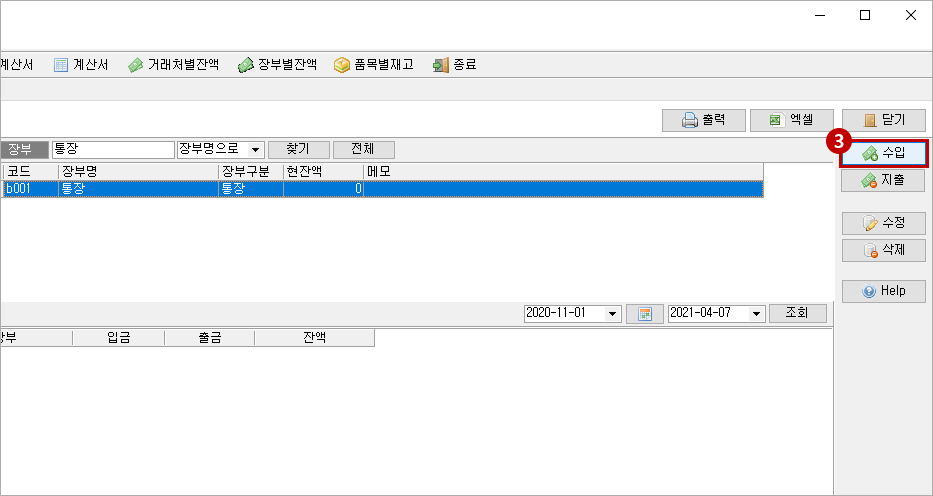Image resolution: width=933 pixels, height=496 pixels.
Task: Click the 전체 show-all button
Action: coord(364,149)
